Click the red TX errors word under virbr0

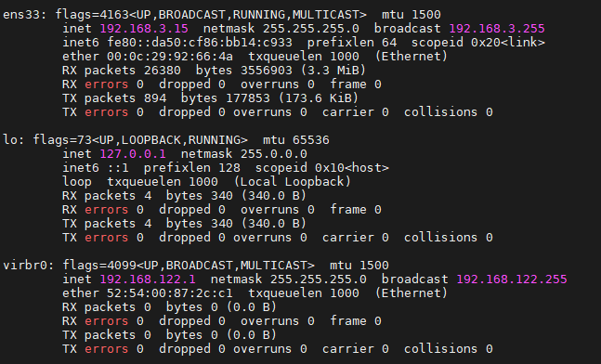[106, 349]
